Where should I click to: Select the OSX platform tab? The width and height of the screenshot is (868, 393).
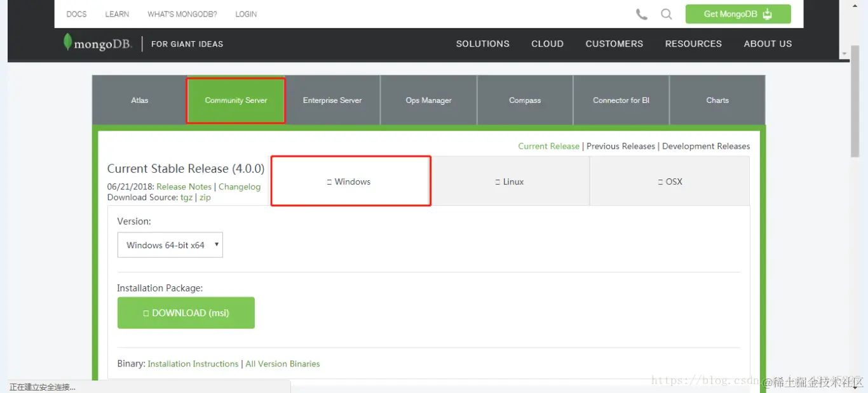point(670,182)
